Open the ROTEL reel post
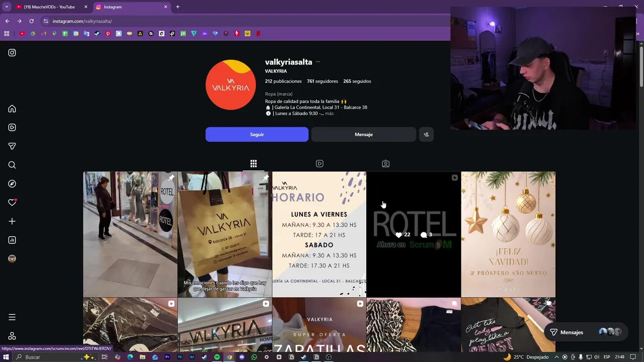This screenshot has height=362, width=644. coord(414,234)
